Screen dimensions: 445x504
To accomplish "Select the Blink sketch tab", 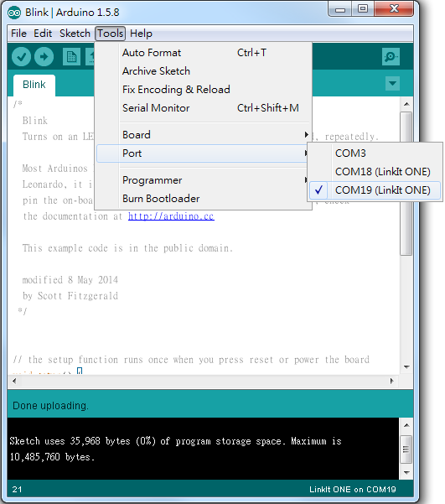I will [x=34, y=85].
